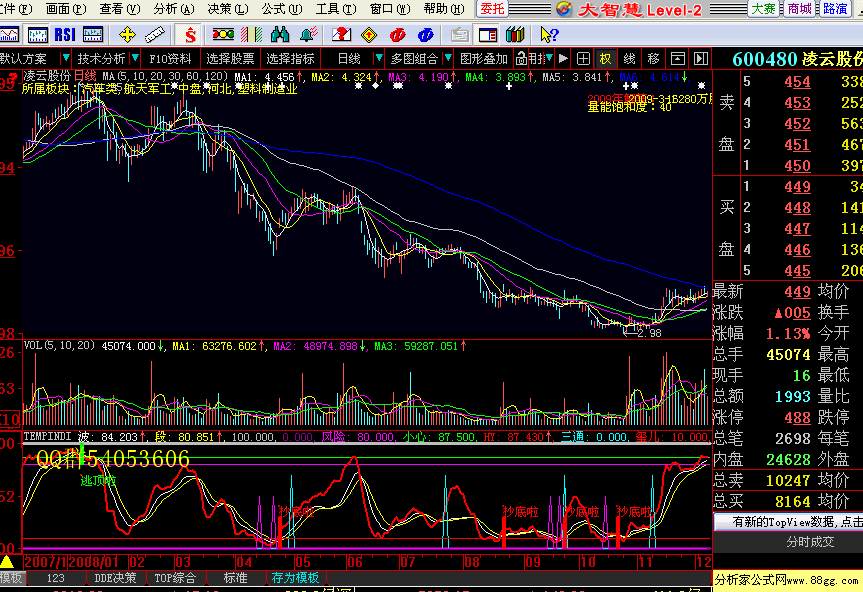Click the line chart toolbar icon
Screen dimensions: 863x592
9,35
